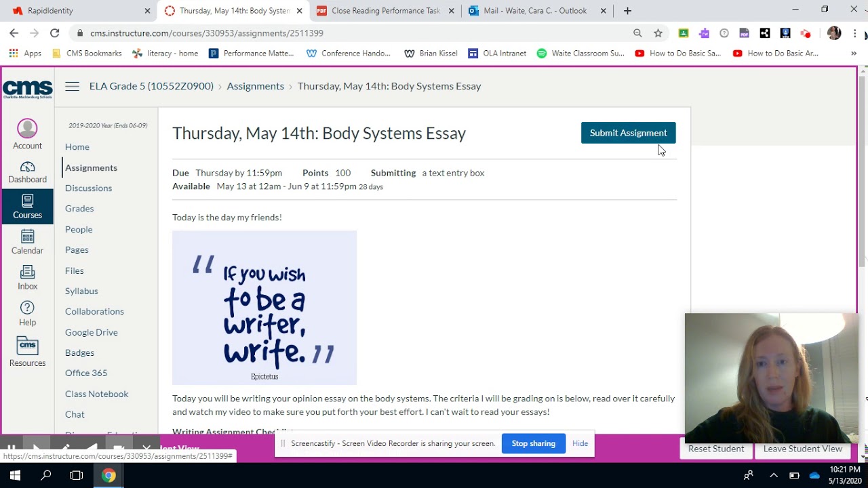Open the CMS Resources icon

[27, 352]
